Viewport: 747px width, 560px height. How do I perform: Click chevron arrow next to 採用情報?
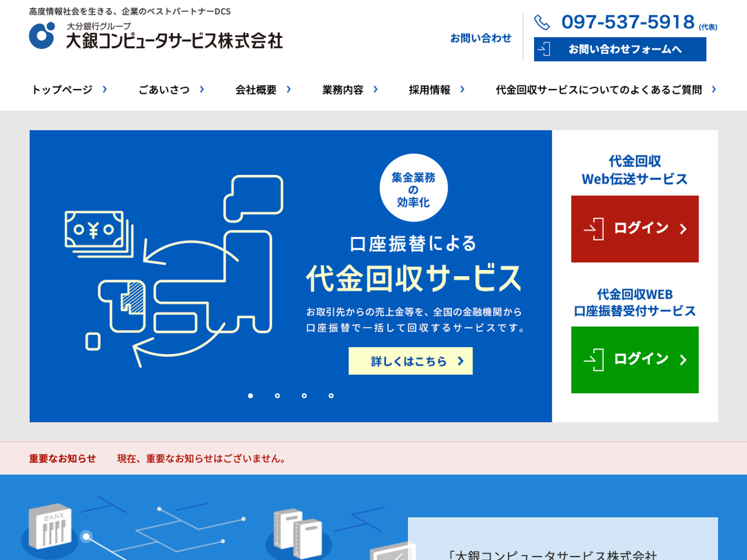click(x=462, y=90)
